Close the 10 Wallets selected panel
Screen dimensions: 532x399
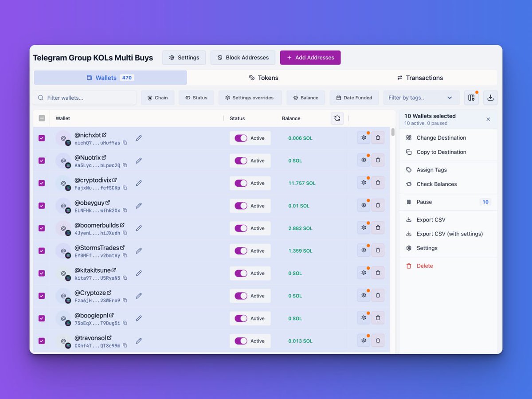(x=488, y=119)
